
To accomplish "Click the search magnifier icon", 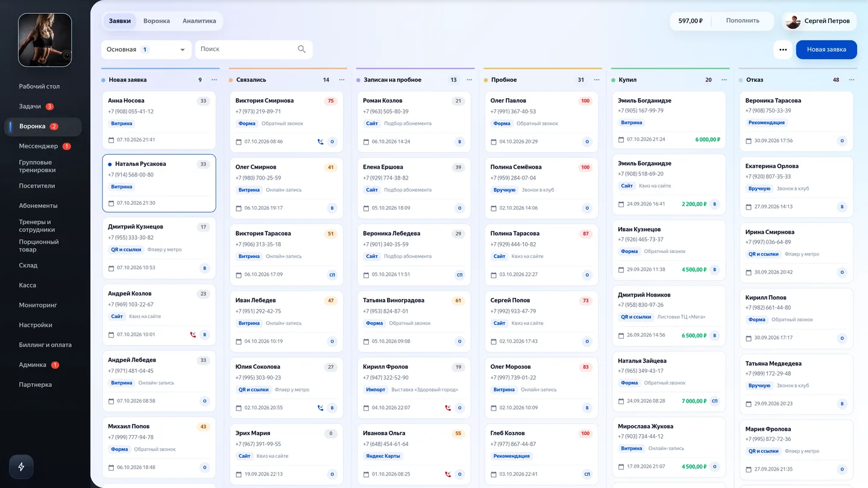I will tap(302, 49).
